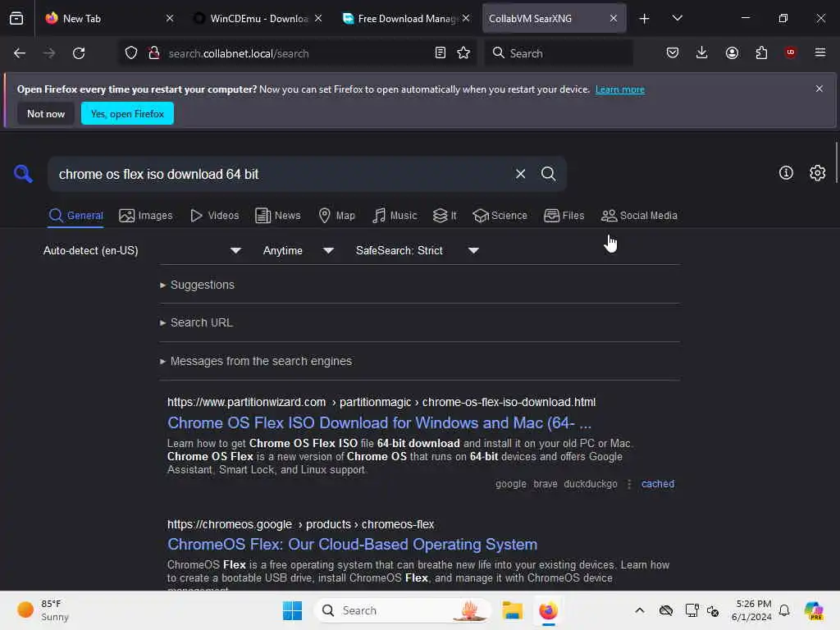This screenshot has height=630, width=840.
Task: Select the General search category
Action: [x=75, y=216]
